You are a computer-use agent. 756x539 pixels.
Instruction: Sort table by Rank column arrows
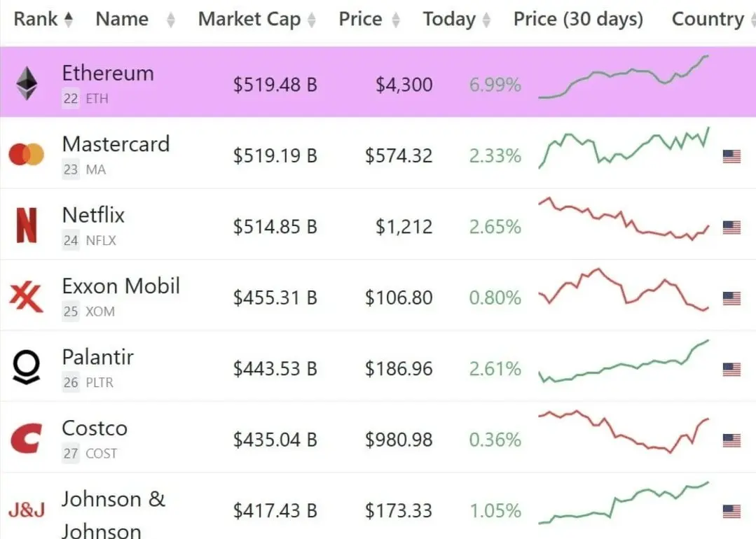click(69, 20)
